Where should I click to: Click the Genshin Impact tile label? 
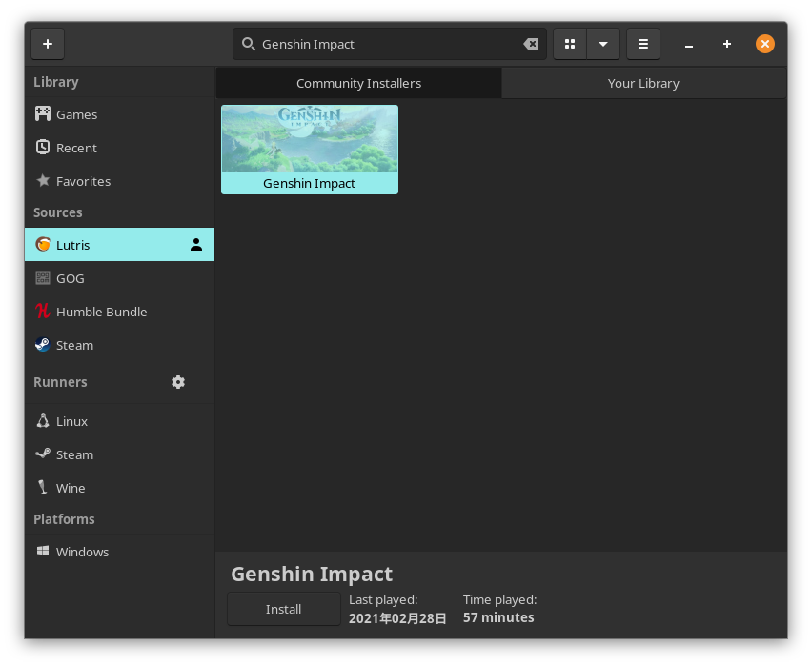(x=310, y=183)
